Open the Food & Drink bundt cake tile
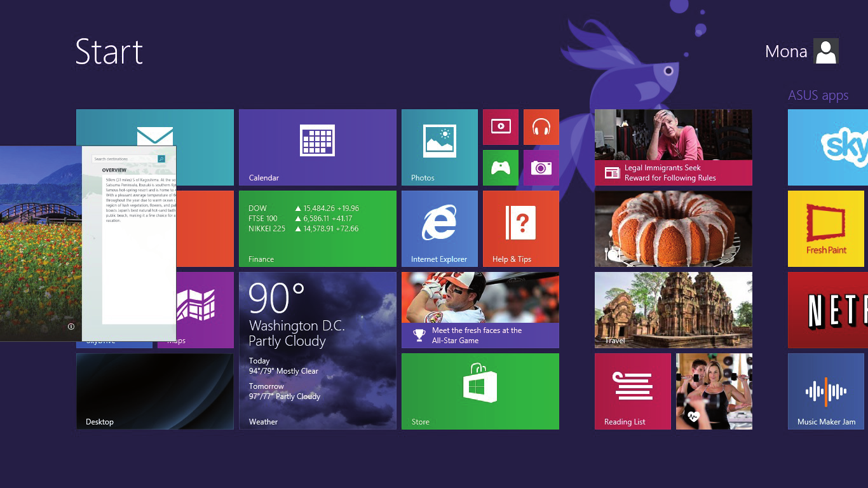This screenshot has height=488, width=868. click(x=674, y=229)
